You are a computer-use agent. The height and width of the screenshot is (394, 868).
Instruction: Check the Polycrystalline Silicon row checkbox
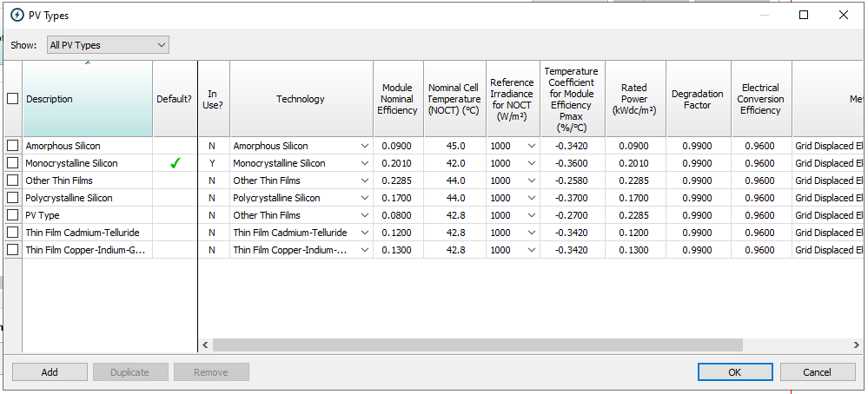12,198
